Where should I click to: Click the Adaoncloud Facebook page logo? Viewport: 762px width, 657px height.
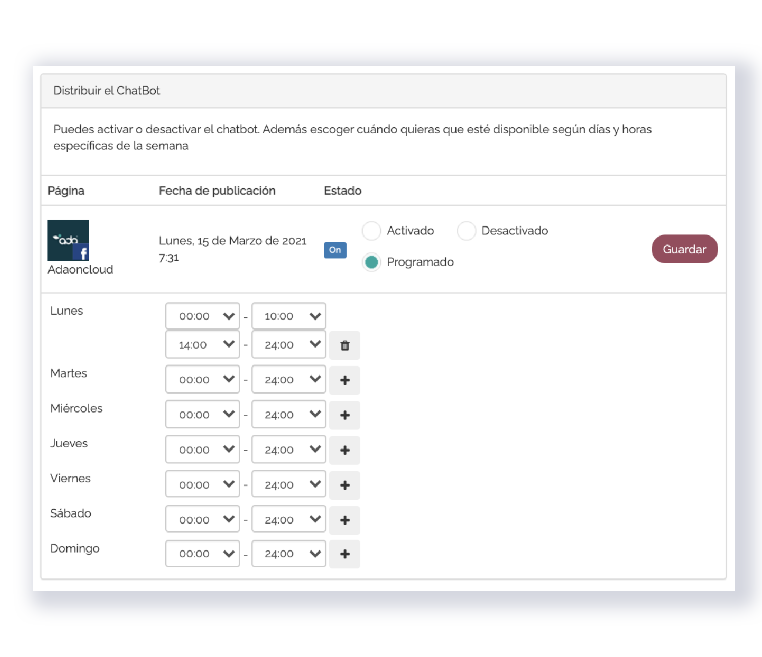pos(68,241)
